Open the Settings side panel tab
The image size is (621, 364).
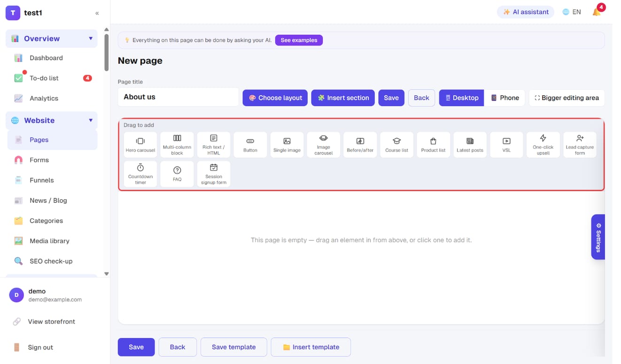coord(598,237)
